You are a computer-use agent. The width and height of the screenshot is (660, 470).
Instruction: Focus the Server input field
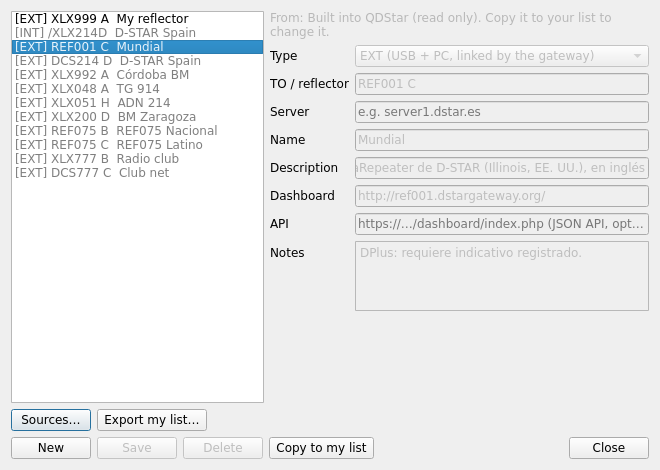(x=502, y=112)
